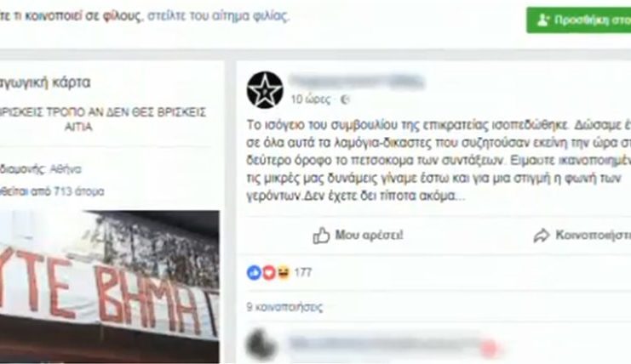Click the share arrow icon

tap(542, 236)
